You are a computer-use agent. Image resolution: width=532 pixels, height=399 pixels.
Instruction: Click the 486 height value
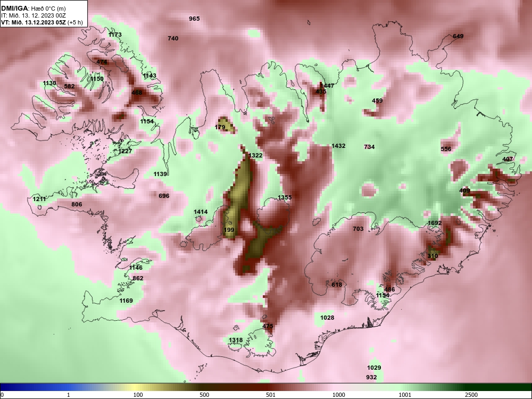(x=389, y=289)
